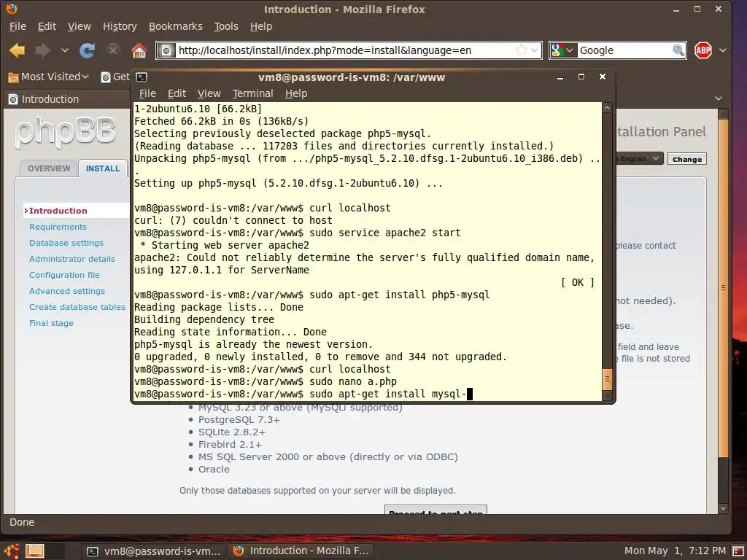Viewport: 747px width, 560px height.
Task: Expand the Most Visited bookmarks folder
Action: [x=49, y=77]
